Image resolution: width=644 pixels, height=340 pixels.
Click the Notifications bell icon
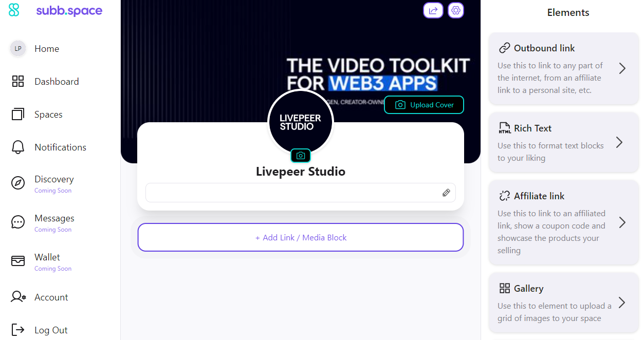pyautogui.click(x=18, y=147)
